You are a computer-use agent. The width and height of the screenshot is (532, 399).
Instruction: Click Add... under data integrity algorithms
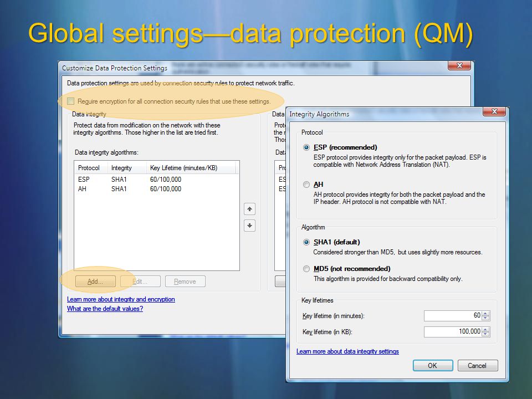(x=95, y=282)
